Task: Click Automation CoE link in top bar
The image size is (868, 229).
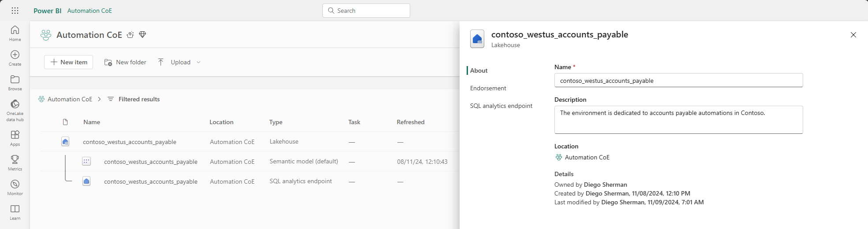Action: 90,11
